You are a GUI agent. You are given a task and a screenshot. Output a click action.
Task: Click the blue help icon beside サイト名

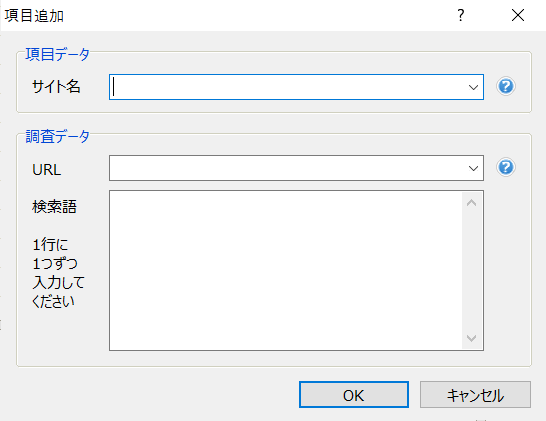[x=506, y=86]
